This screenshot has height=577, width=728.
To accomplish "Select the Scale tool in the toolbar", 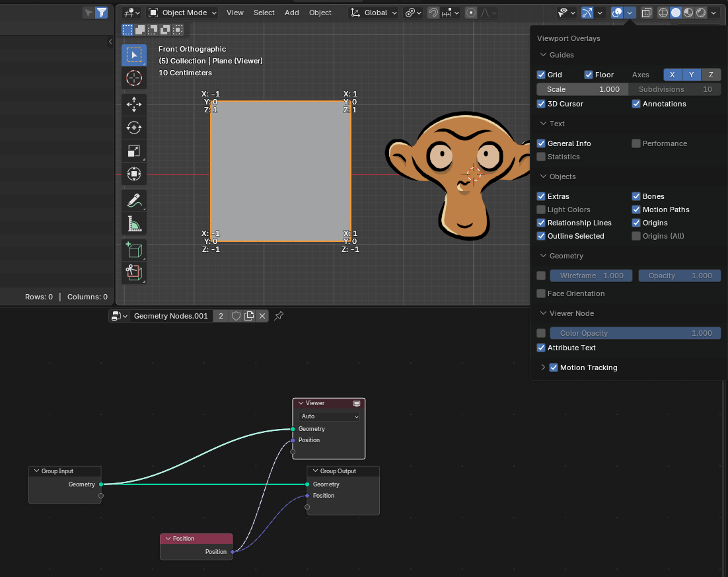I will 134,151.
